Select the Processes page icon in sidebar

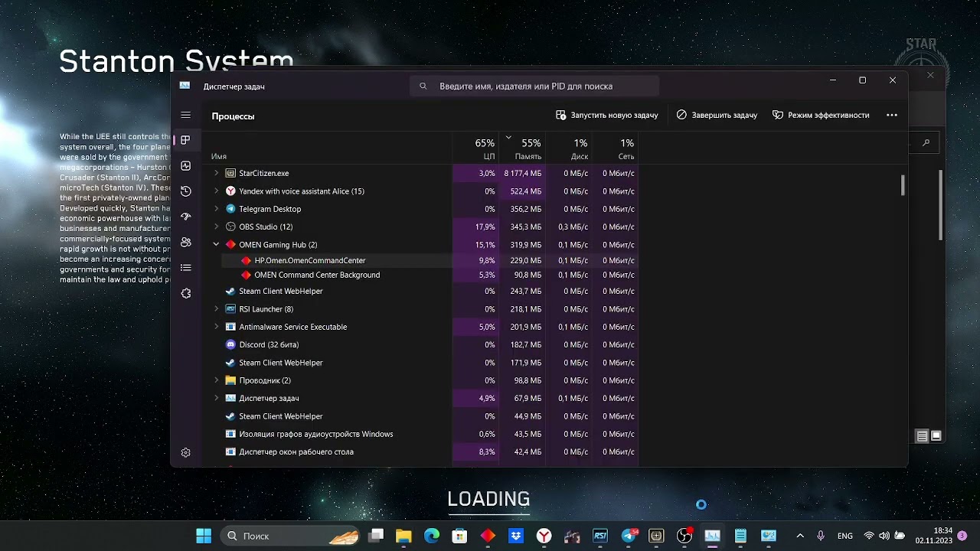pyautogui.click(x=185, y=140)
